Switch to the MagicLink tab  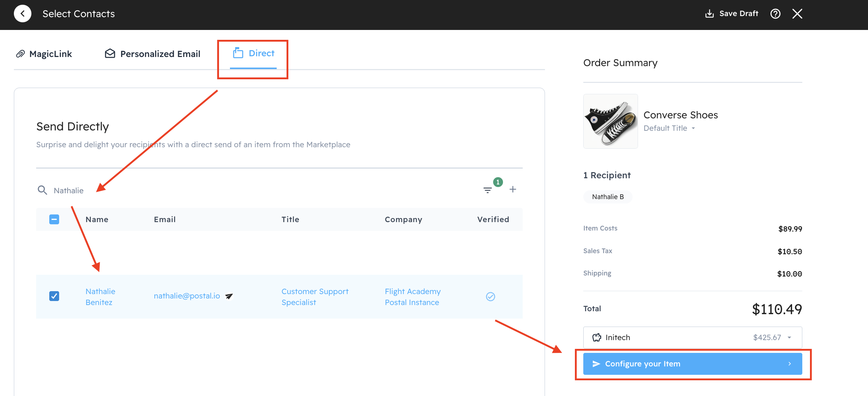(x=44, y=54)
